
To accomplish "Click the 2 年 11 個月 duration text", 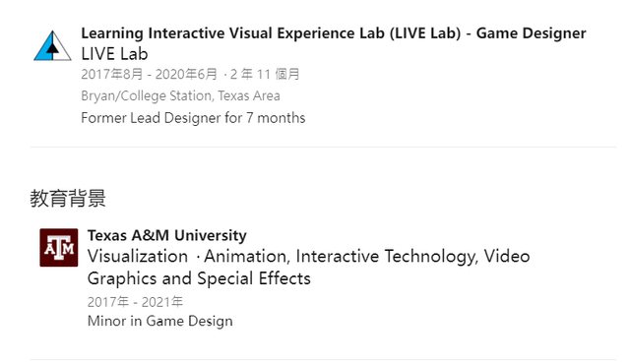I will pyautogui.click(x=265, y=74).
